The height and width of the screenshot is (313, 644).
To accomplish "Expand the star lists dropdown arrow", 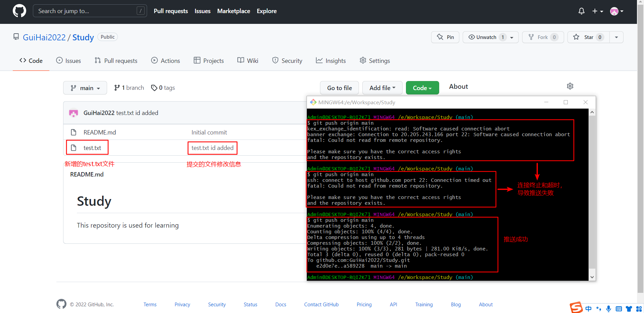I will pos(616,37).
